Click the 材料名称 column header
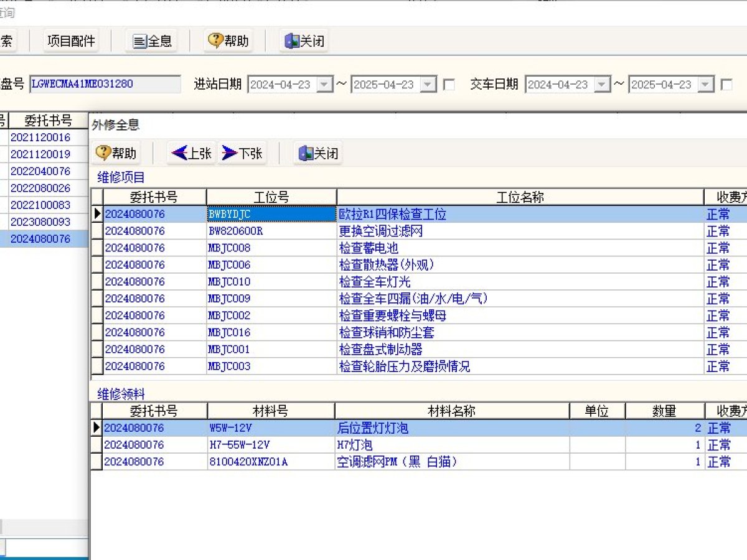Image resolution: width=747 pixels, height=560 pixels. [x=452, y=411]
